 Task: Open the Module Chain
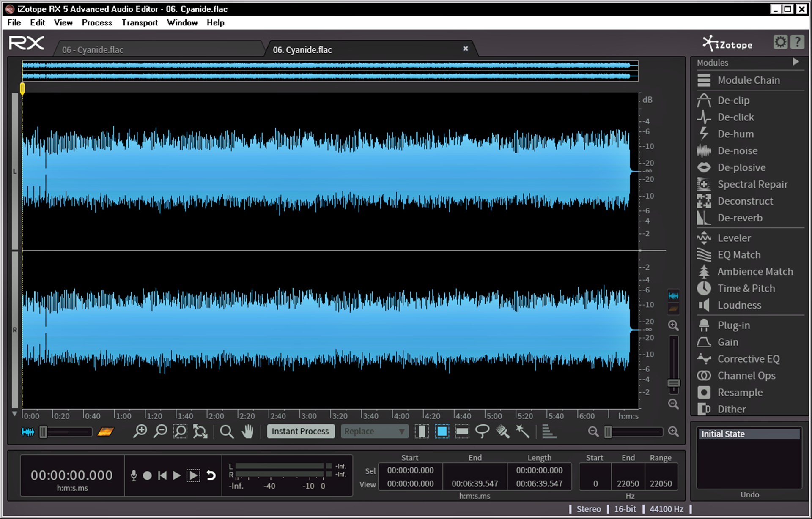(749, 80)
